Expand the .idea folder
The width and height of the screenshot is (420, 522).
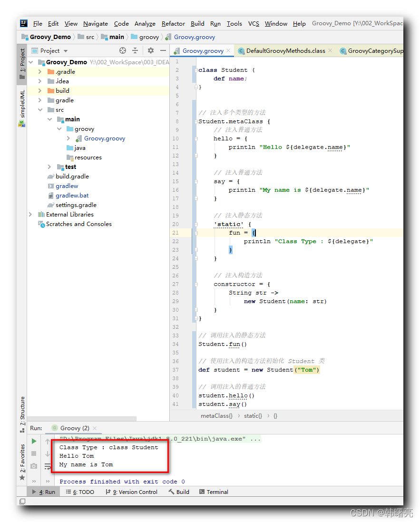point(40,81)
